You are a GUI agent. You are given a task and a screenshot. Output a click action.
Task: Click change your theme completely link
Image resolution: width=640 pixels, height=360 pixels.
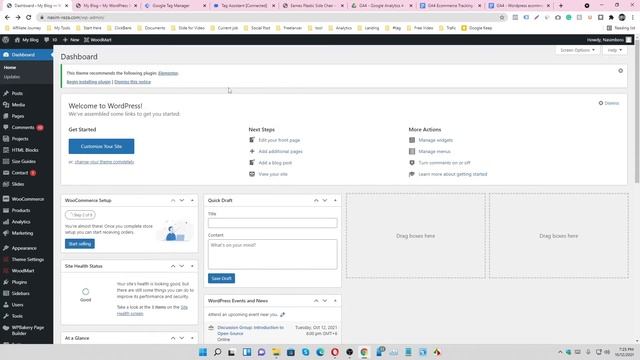click(104, 162)
